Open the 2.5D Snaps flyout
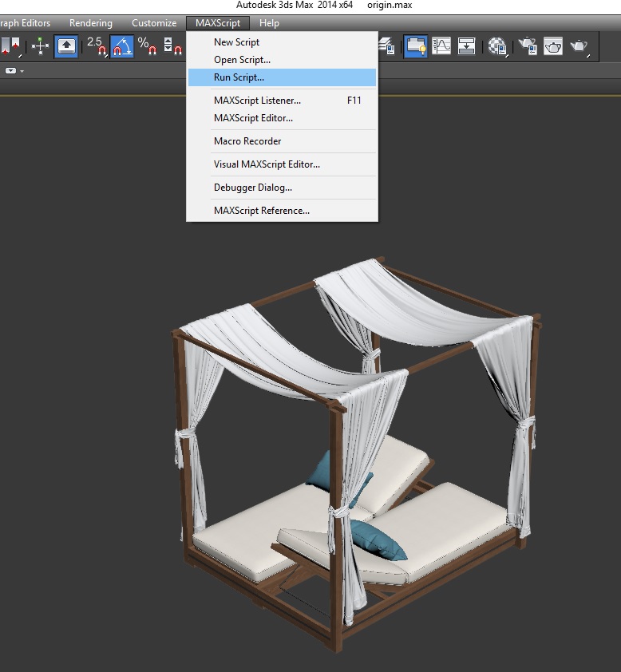Image resolution: width=621 pixels, height=672 pixels. [x=96, y=46]
